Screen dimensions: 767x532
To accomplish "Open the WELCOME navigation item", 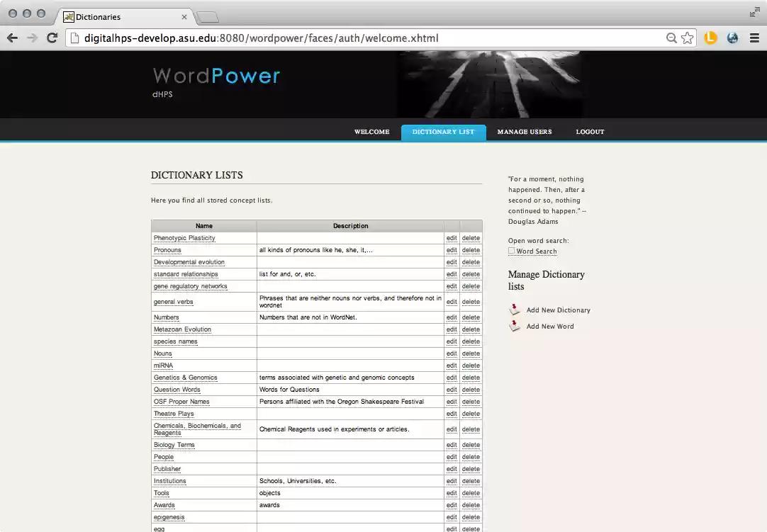I will tap(371, 132).
